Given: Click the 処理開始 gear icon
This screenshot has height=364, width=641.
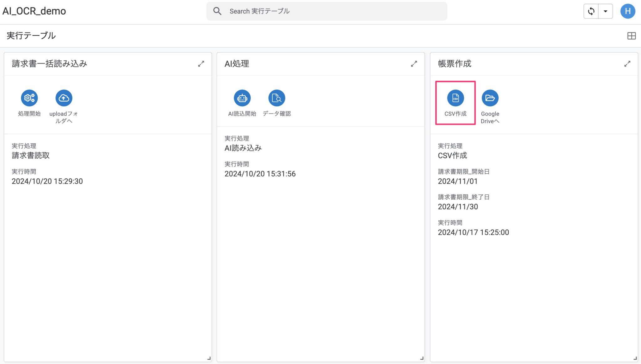Looking at the screenshot, I should [29, 98].
